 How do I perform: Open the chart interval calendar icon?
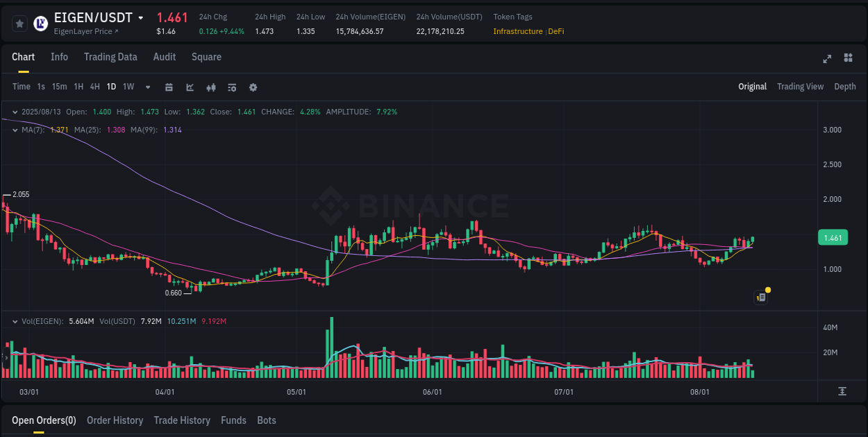pyautogui.click(x=169, y=87)
